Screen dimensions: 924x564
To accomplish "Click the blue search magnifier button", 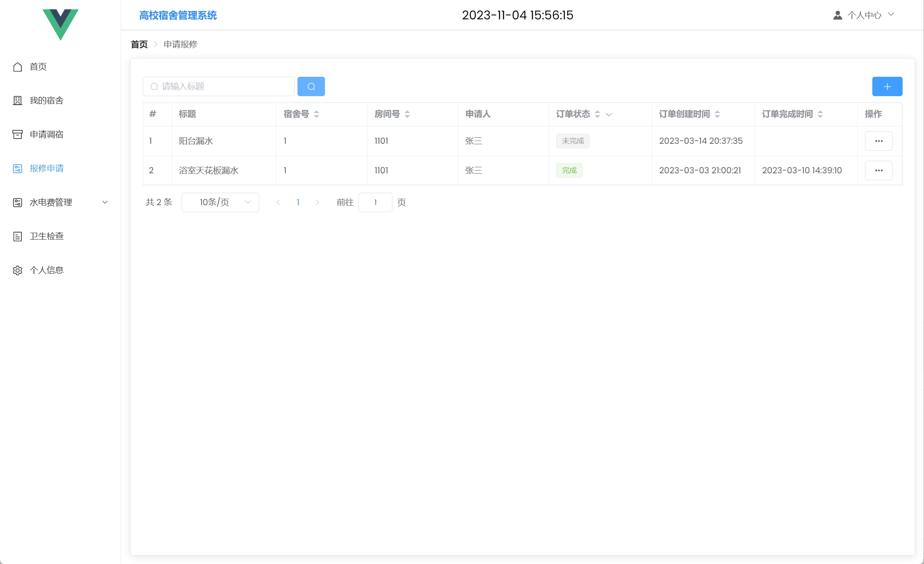I will click(311, 86).
